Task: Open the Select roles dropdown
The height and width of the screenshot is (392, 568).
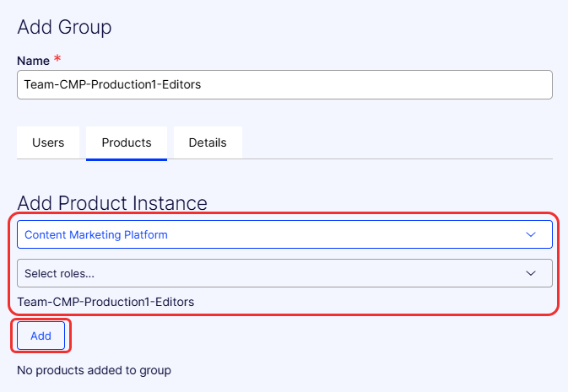Action: tap(284, 273)
